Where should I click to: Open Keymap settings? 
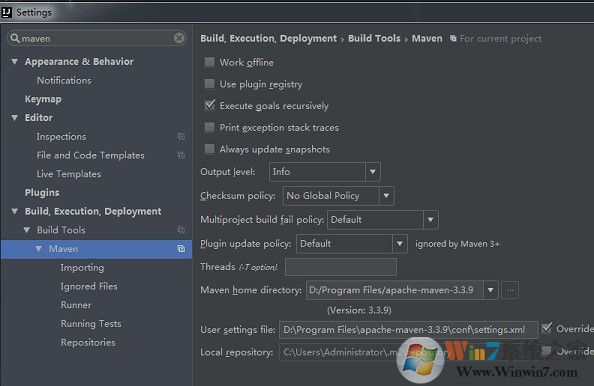[x=43, y=99]
